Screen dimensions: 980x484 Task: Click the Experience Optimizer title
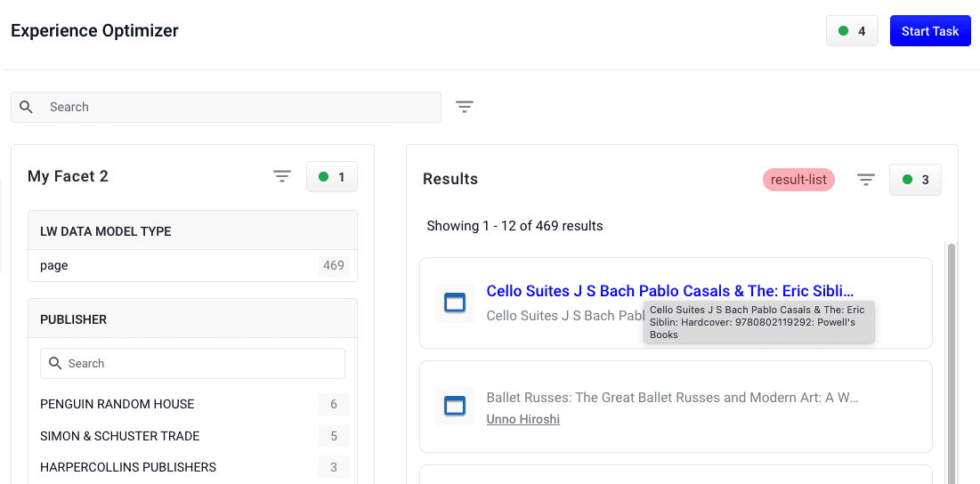[x=95, y=30]
